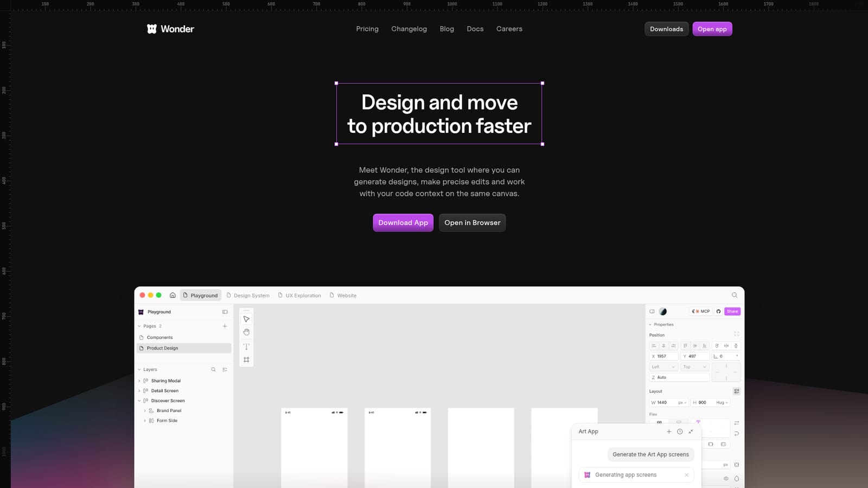
Task: Open the layers list options icon
Action: point(225,369)
